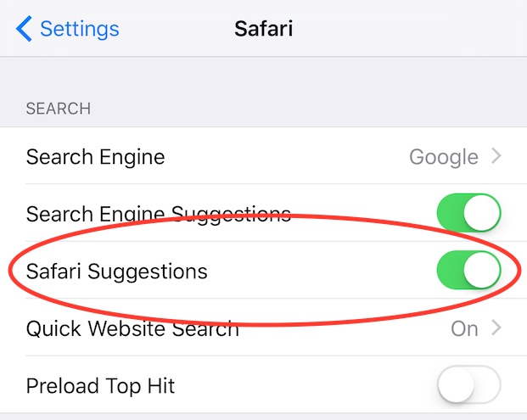The height and width of the screenshot is (420, 527).
Task: Tap the blue back chevron icon
Action: pyautogui.click(x=24, y=29)
